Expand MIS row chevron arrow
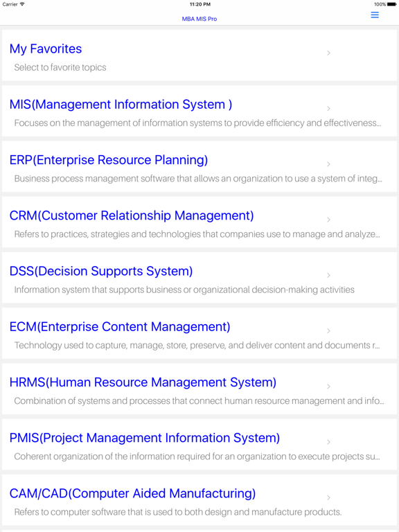 click(x=328, y=109)
